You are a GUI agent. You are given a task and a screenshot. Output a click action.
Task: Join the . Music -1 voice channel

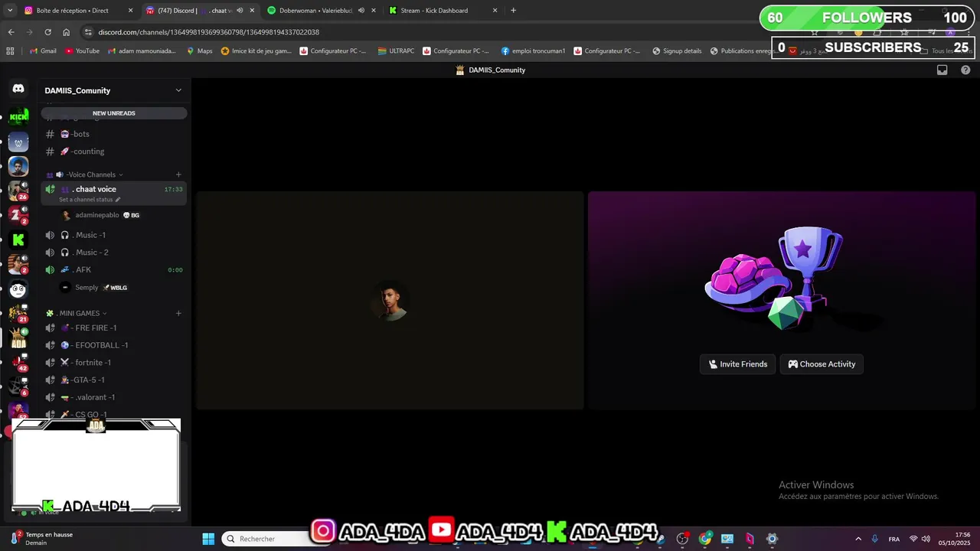coord(114,235)
